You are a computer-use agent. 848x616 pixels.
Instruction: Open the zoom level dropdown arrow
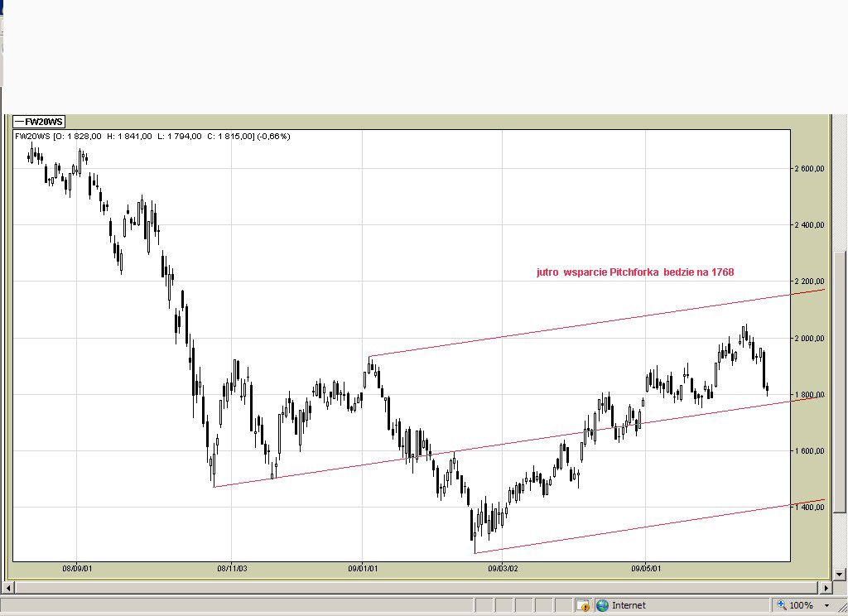point(826,606)
